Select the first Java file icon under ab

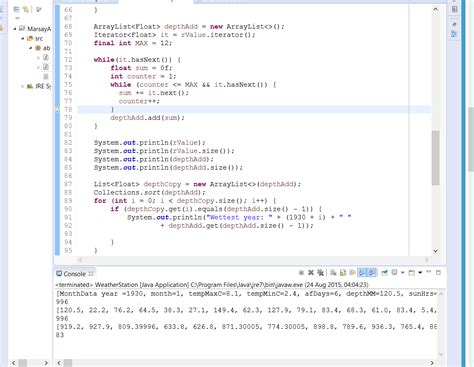point(46,58)
